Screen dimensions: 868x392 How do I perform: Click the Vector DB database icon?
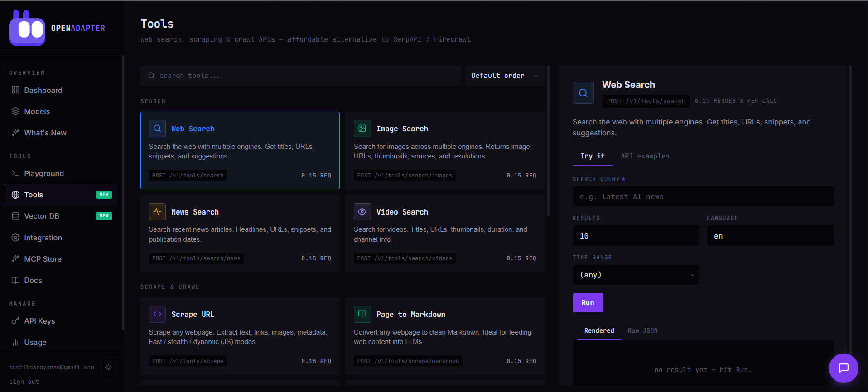[15, 216]
